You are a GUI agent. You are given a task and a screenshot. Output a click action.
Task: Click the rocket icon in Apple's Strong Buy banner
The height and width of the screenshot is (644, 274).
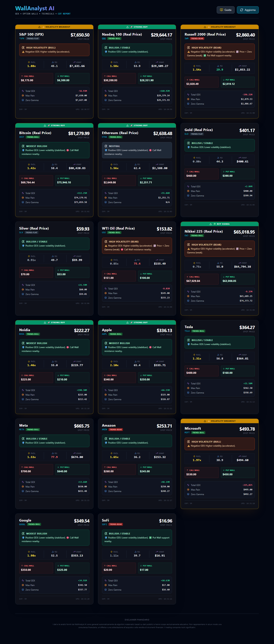tap(131, 323)
